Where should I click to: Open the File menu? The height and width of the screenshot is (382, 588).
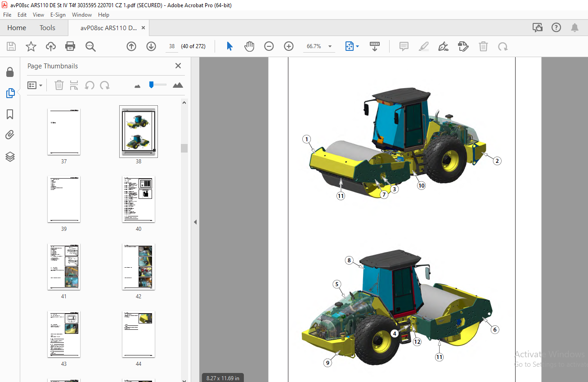click(7, 15)
